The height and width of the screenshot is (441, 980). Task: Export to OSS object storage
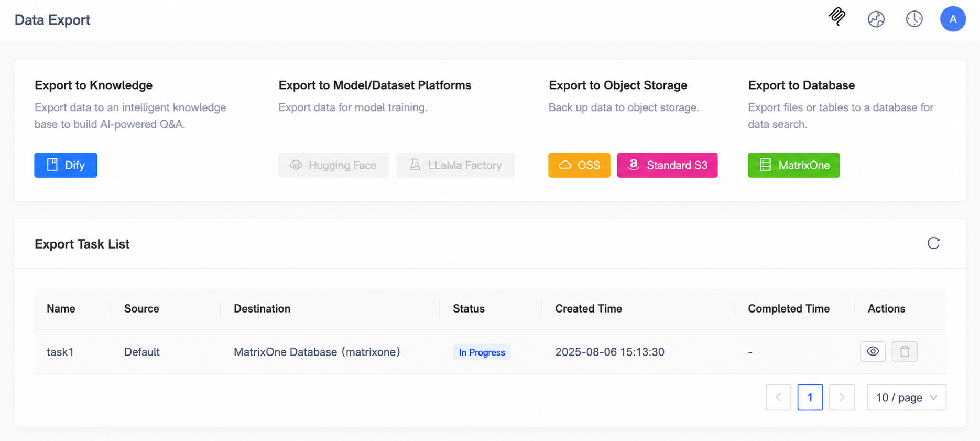579,165
